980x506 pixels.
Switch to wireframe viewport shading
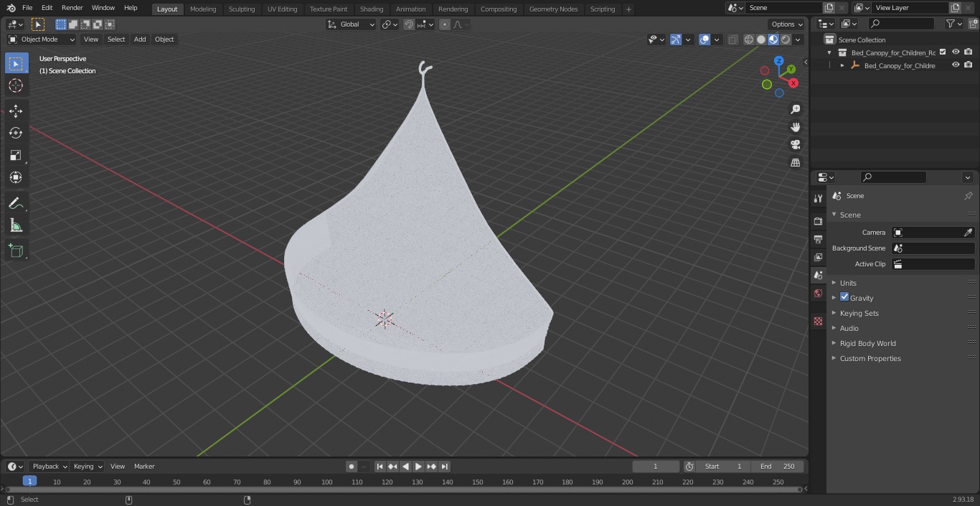point(749,39)
